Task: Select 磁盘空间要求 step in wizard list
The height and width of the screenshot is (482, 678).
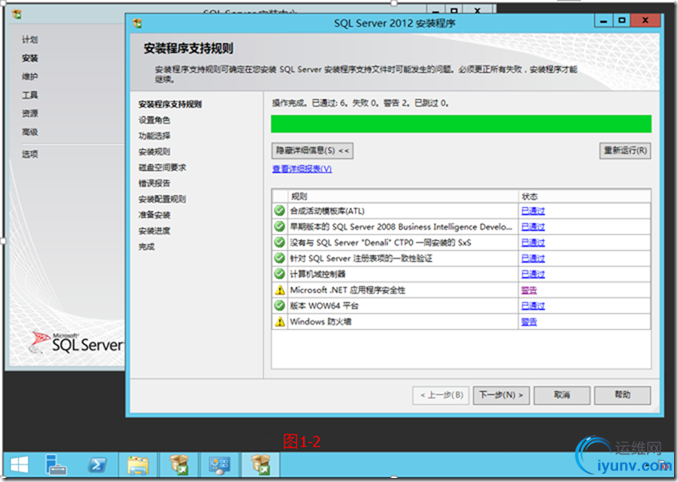Action: pos(162,167)
